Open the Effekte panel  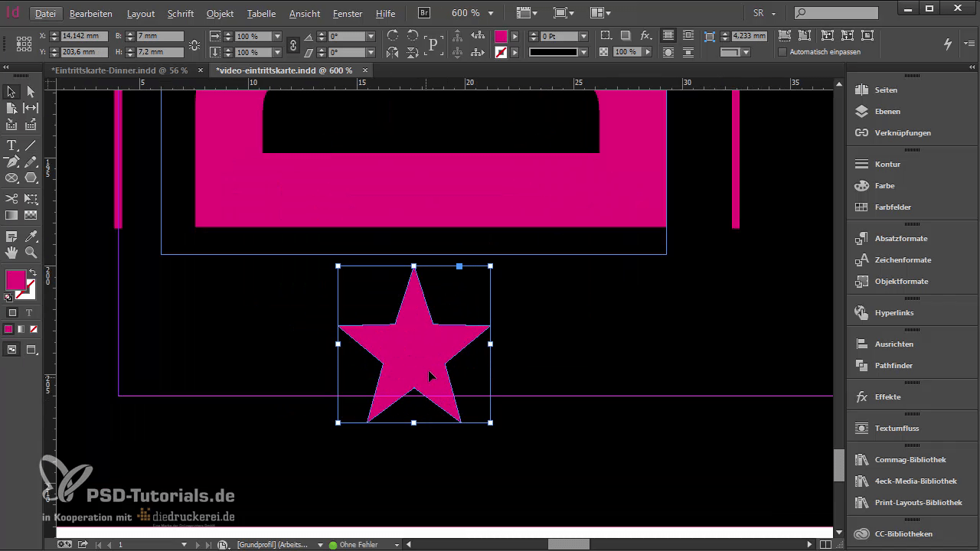point(887,396)
